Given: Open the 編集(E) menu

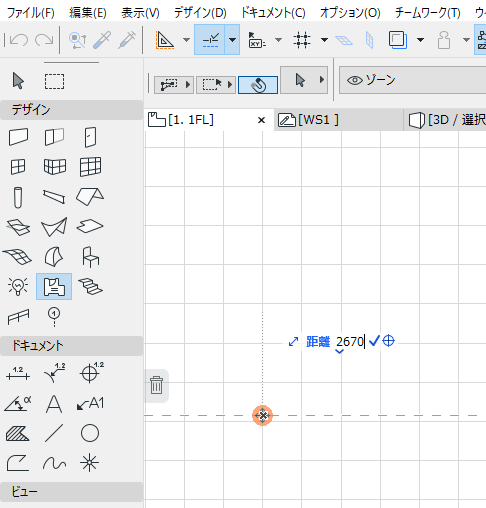Looking at the screenshot, I should click(88, 13).
